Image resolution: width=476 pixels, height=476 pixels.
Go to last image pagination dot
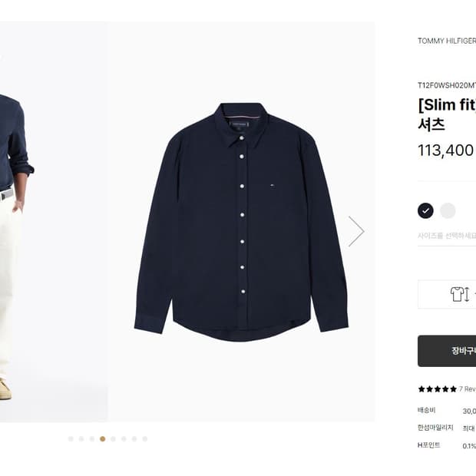144,439
